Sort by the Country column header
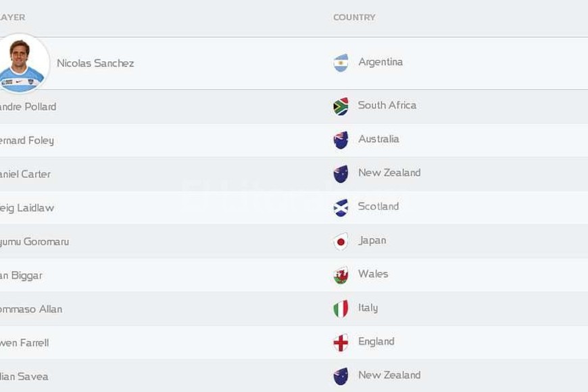The image size is (588, 392). [354, 17]
